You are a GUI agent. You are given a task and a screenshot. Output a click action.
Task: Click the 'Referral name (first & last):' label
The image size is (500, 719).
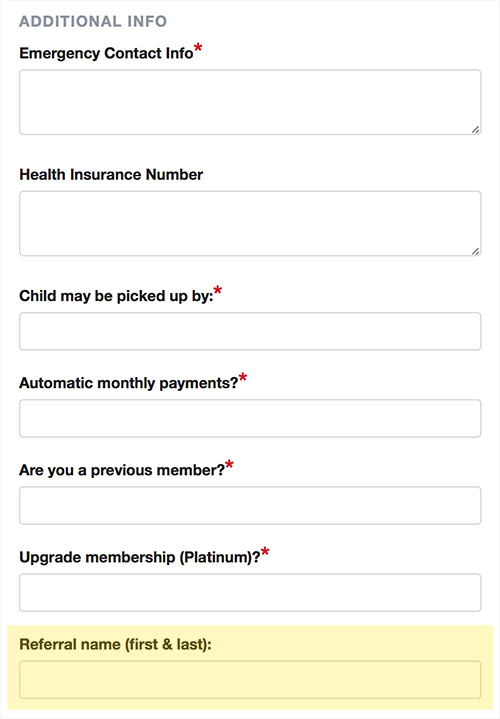click(x=115, y=645)
